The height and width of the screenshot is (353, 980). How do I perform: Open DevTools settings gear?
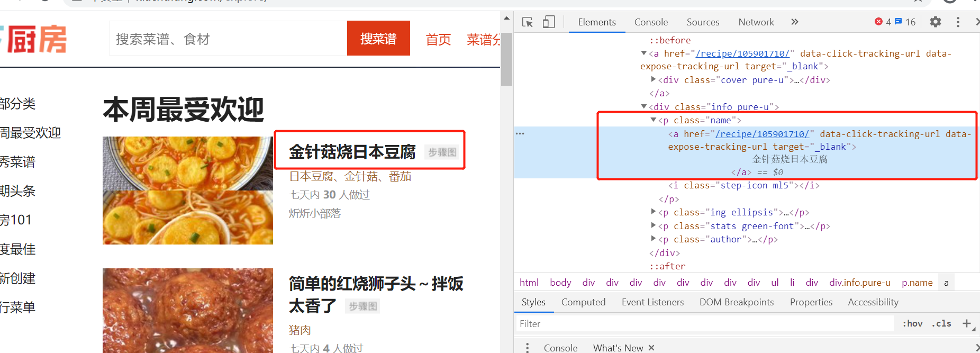(x=936, y=22)
